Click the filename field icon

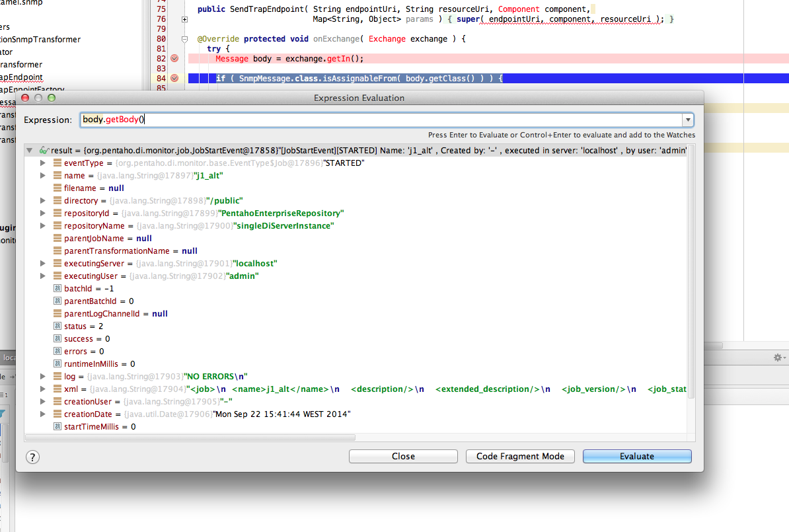tap(57, 188)
